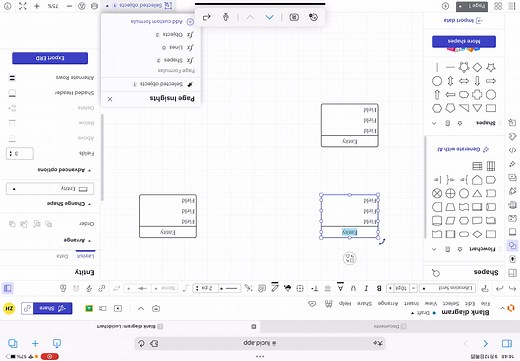This screenshot has width=520, height=361.
Task: Open the Insert menu
Action: (x=411, y=303)
